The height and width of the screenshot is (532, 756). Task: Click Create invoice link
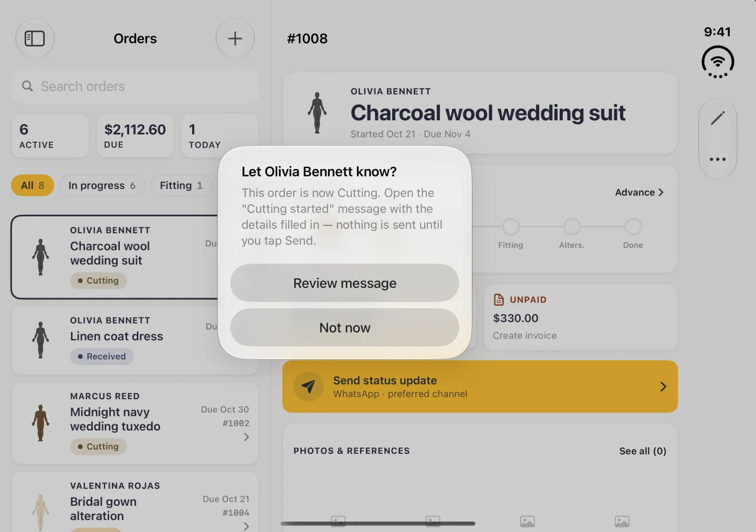[x=524, y=336]
